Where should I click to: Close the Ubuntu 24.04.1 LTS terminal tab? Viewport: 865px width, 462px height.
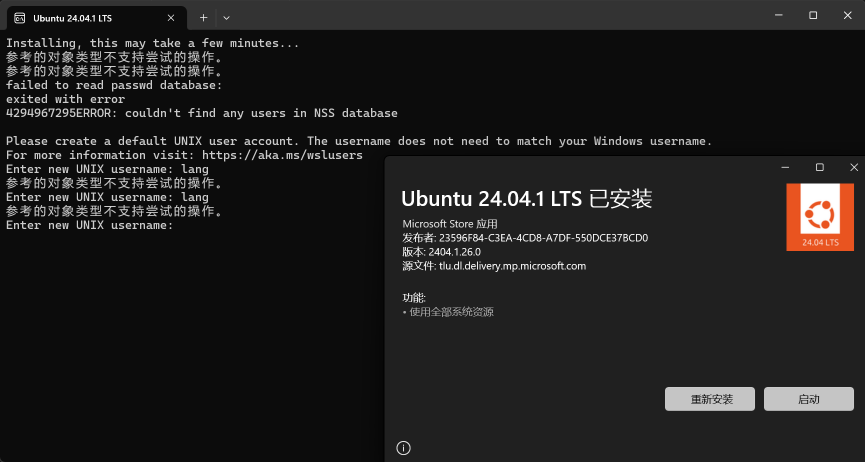(171, 17)
